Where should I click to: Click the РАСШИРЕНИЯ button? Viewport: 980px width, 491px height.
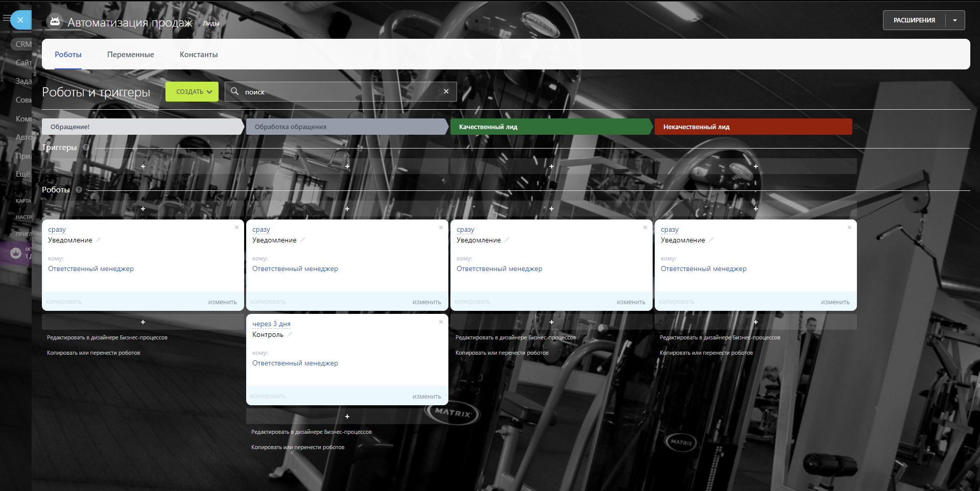[x=914, y=20]
